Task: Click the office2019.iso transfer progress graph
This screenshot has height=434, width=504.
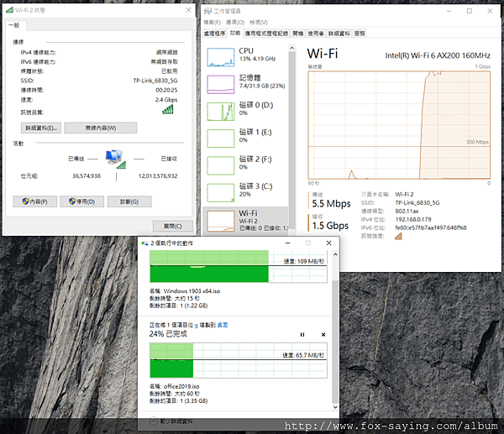Action: pos(239,360)
